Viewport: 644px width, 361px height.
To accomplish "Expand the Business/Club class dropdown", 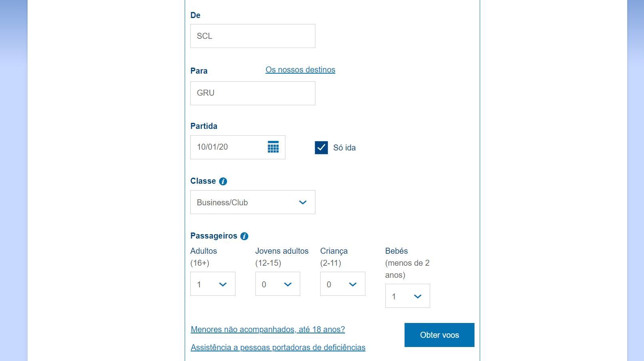I will 253,202.
